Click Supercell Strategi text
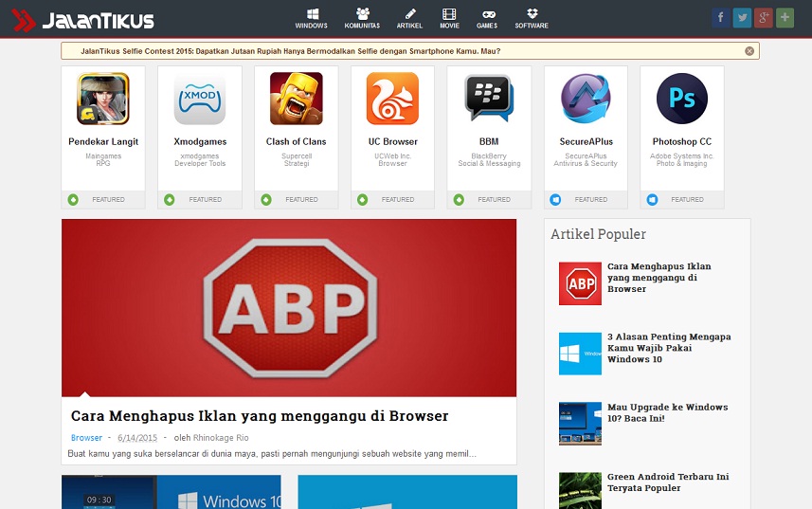Image resolution: width=812 pixels, height=509 pixels. (297, 159)
